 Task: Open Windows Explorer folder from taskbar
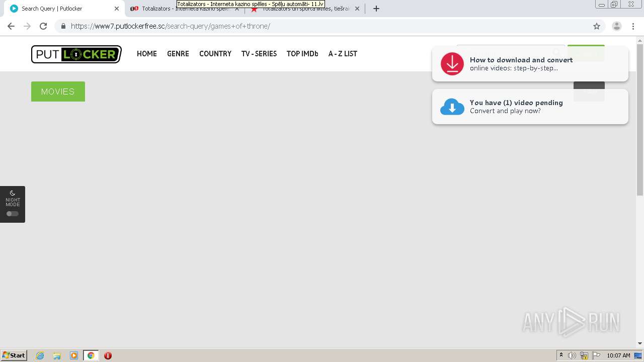[57, 355]
